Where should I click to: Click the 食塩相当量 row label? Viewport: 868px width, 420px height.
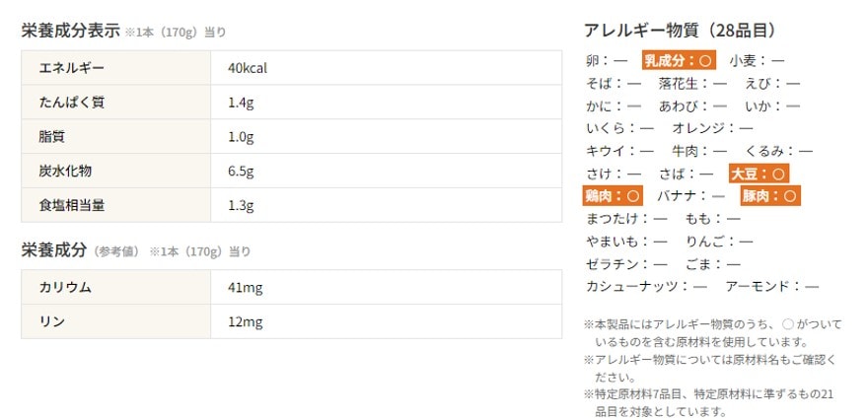pos(71,206)
